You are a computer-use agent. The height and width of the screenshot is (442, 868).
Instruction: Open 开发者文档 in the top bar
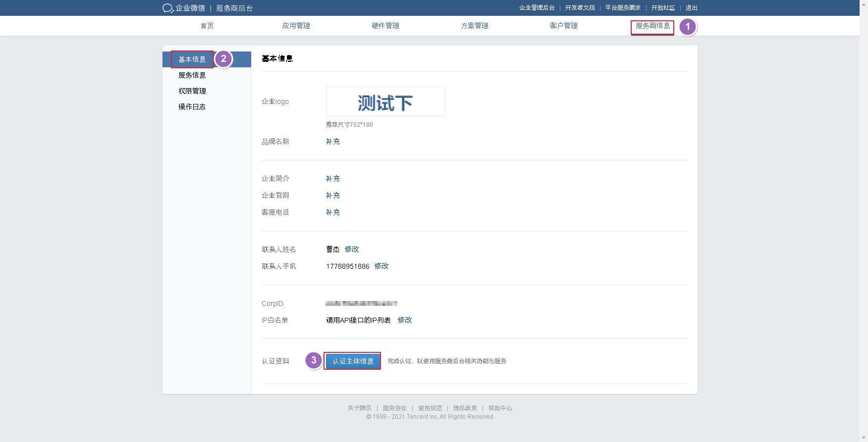coord(580,8)
